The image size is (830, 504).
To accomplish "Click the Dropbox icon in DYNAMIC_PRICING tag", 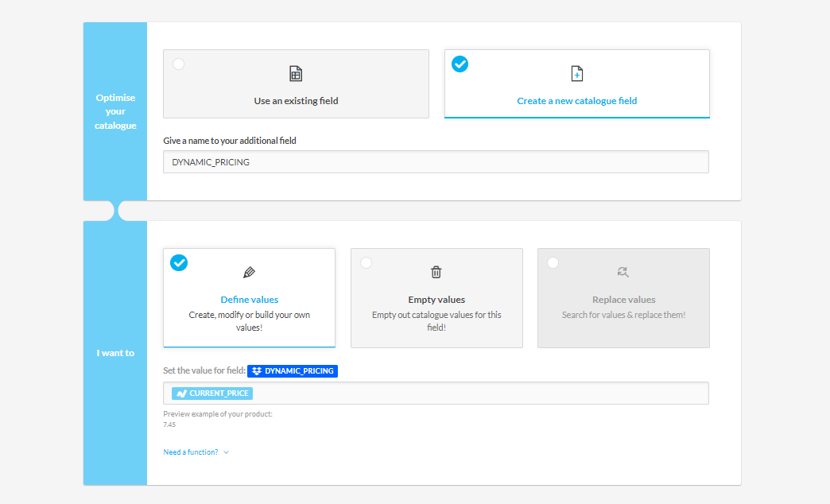I will tap(257, 371).
